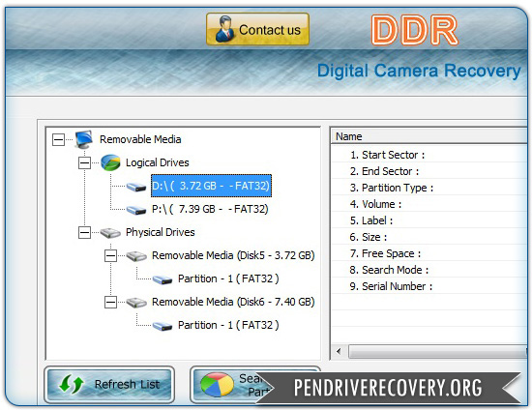Click the drive icon next to D:\

click(136, 187)
